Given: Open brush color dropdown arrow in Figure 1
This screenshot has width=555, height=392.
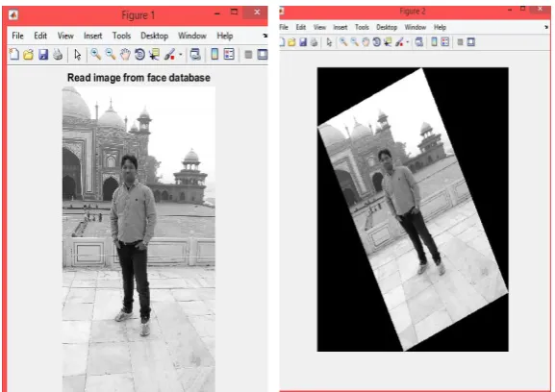Looking at the screenshot, I should (x=181, y=55).
